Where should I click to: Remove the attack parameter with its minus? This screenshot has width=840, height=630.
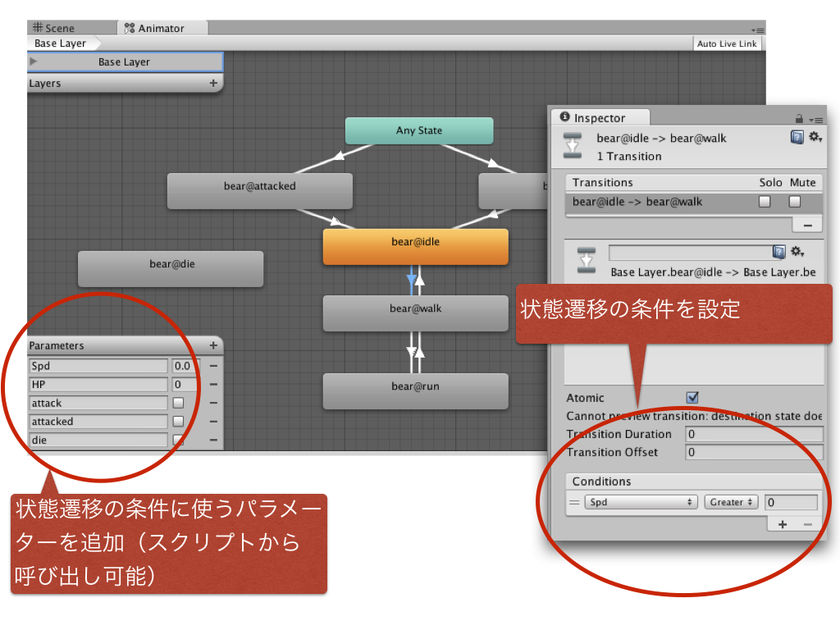point(213,403)
